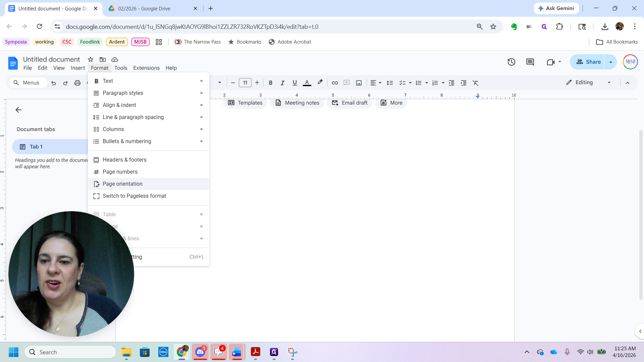The height and width of the screenshot is (362, 644).
Task: Click the Undo arrow icon
Action: point(54,83)
